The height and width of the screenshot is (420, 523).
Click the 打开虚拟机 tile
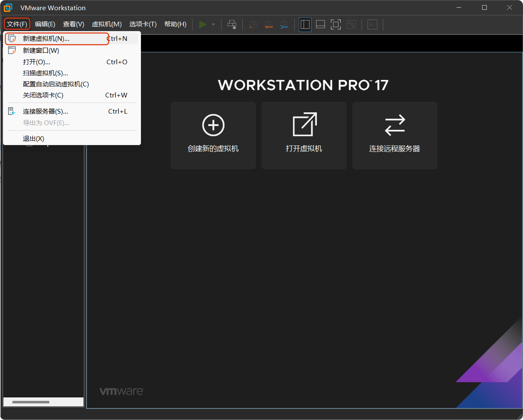(304, 135)
